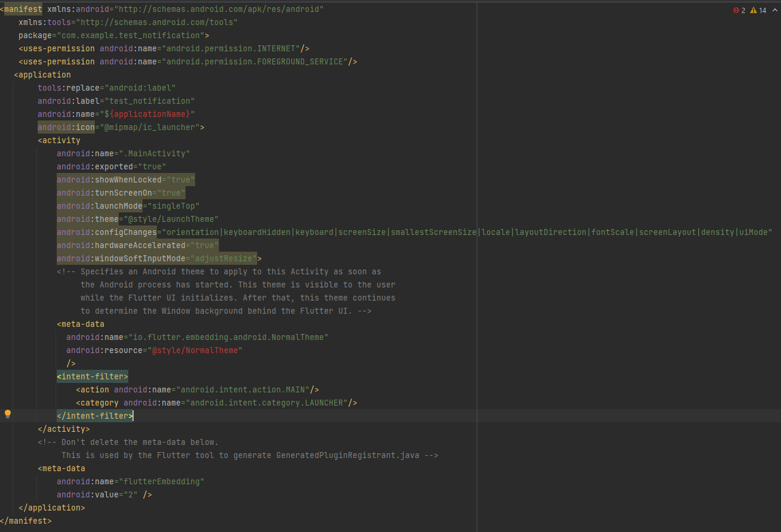Click the .MainActivity activity name
The width and height of the screenshot is (781, 532).
[155, 153]
